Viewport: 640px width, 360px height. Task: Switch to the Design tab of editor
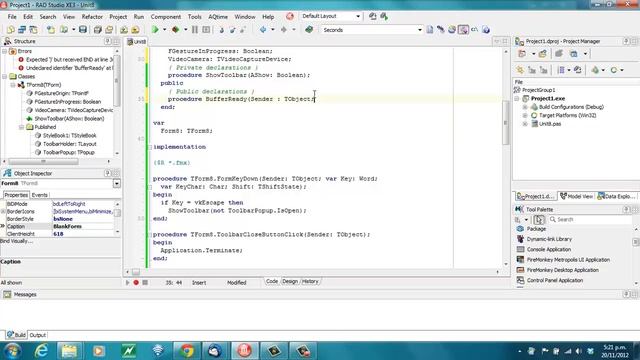tap(290, 282)
